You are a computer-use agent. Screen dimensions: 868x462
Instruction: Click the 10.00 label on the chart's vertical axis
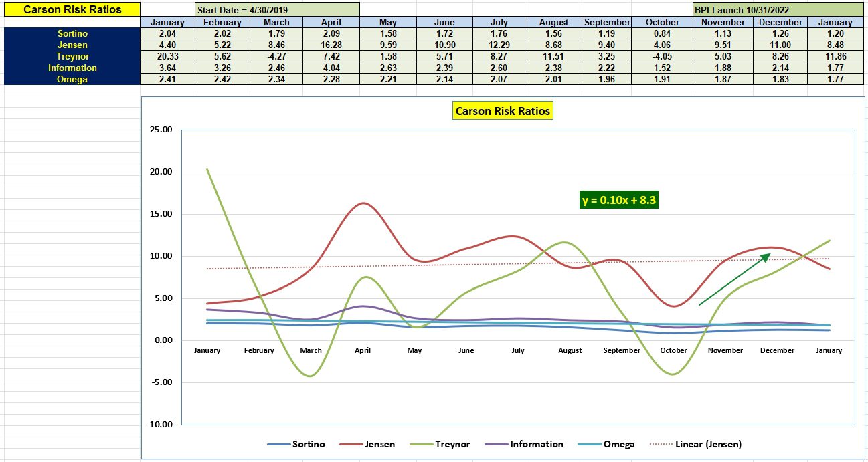pyautogui.click(x=160, y=256)
